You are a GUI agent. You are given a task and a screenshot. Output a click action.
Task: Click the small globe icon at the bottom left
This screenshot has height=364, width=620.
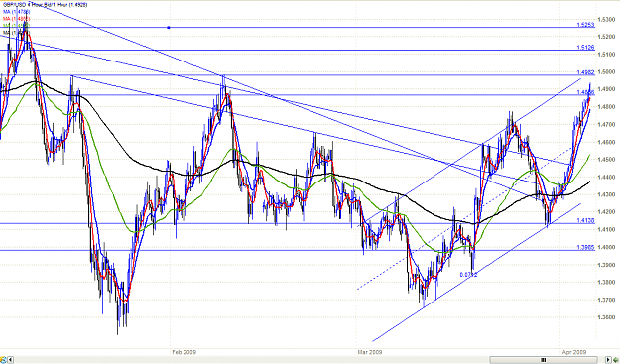coord(3,359)
